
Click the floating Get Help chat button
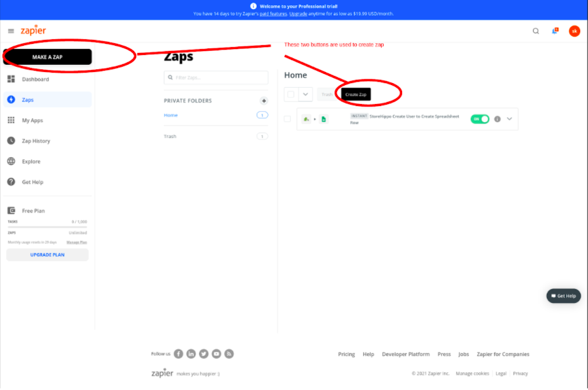564,296
